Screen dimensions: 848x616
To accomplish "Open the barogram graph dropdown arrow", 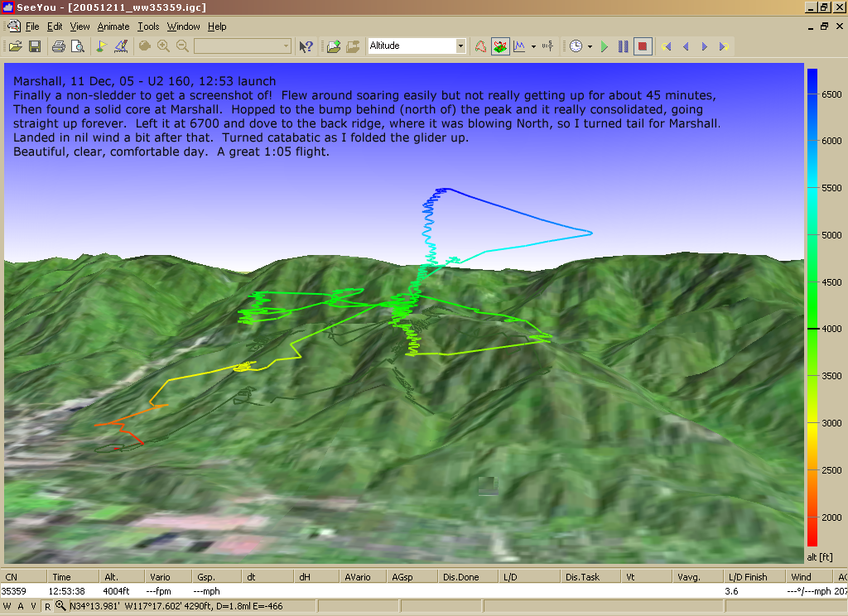I will pos(533,46).
